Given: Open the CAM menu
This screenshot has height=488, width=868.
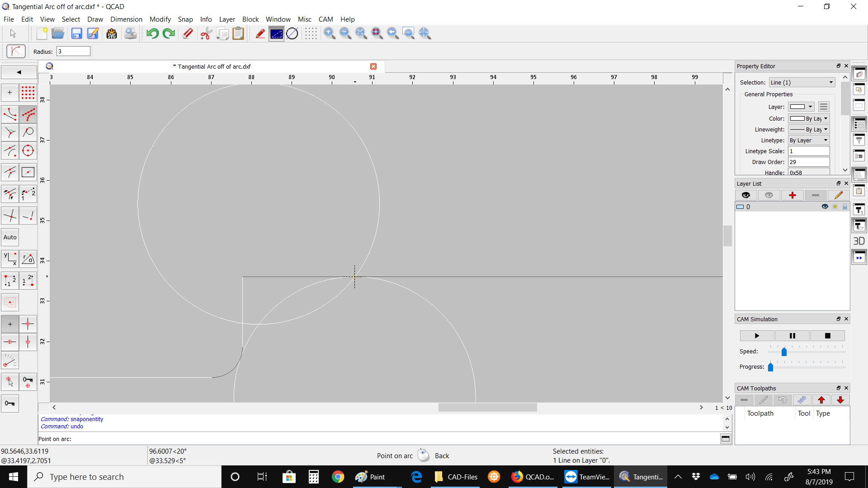Looking at the screenshot, I should pyautogui.click(x=325, y=19).
